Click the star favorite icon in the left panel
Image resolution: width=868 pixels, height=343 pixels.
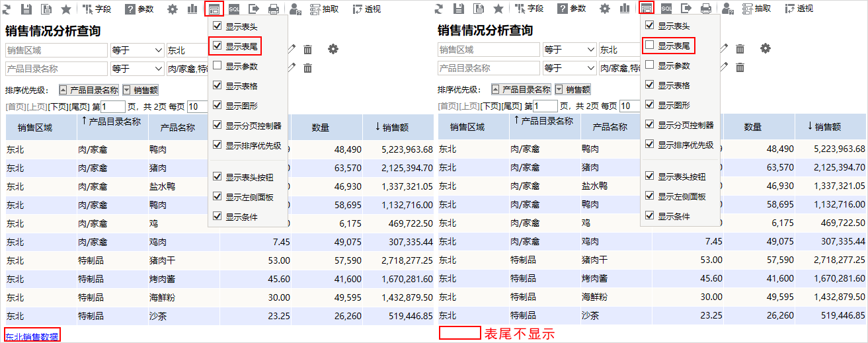[66, 9]
